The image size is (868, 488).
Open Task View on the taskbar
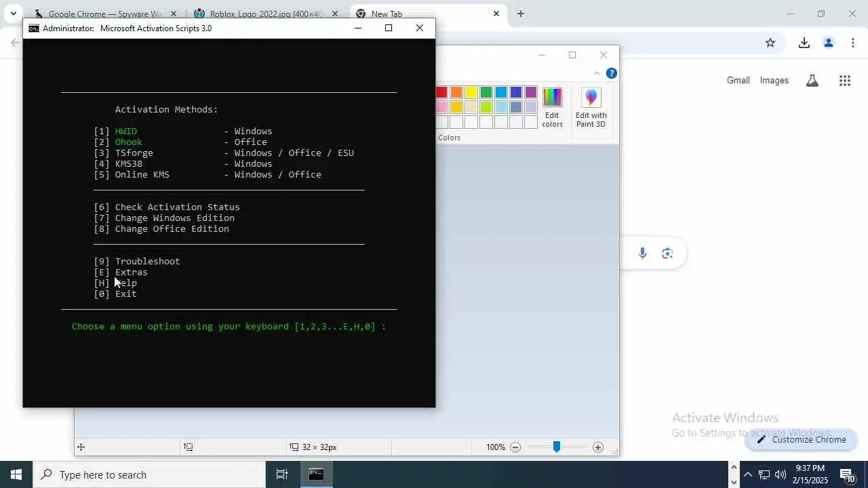[x=282, y=474]
